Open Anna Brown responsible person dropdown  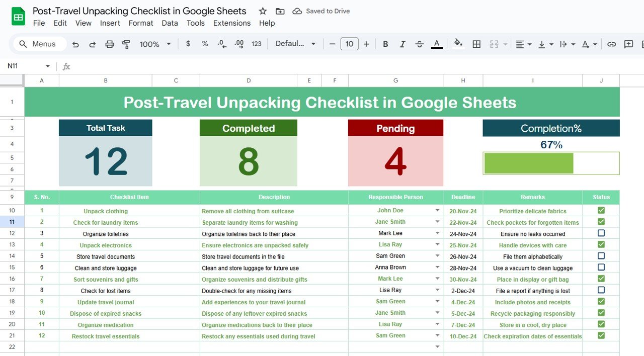tap(437, 268)
